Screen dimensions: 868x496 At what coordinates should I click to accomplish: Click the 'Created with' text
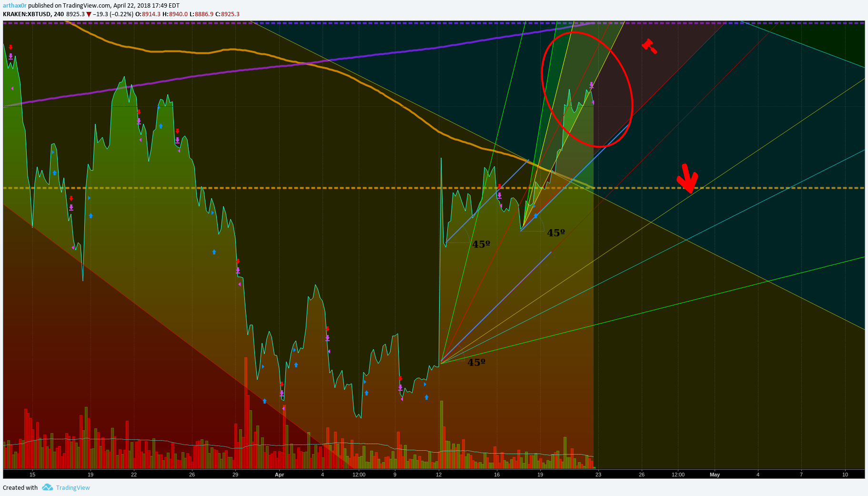click(20, 487)
